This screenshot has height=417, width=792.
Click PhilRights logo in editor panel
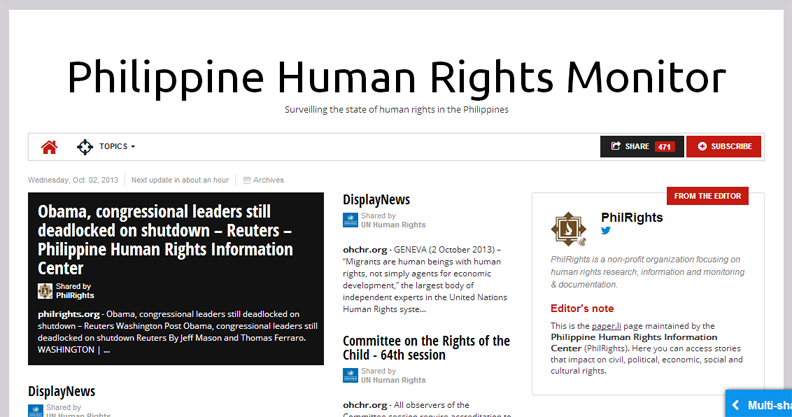click(x=569, y=228)
